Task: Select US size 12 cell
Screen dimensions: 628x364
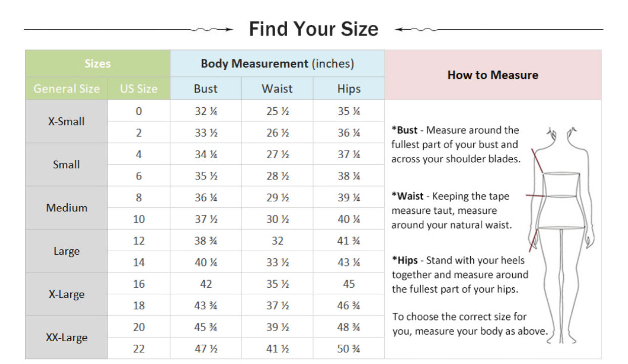Action: (139, 241)
